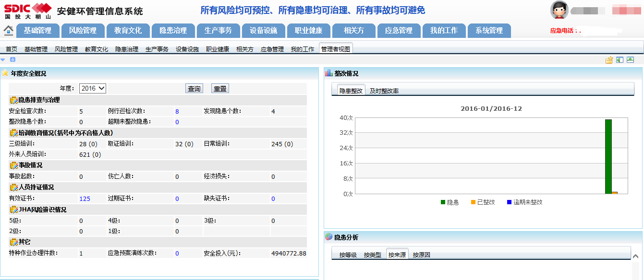Screen dimensions: 644x280
Task: Click the 查询 button
Action: pyautogui.click(x=194, y=89)
